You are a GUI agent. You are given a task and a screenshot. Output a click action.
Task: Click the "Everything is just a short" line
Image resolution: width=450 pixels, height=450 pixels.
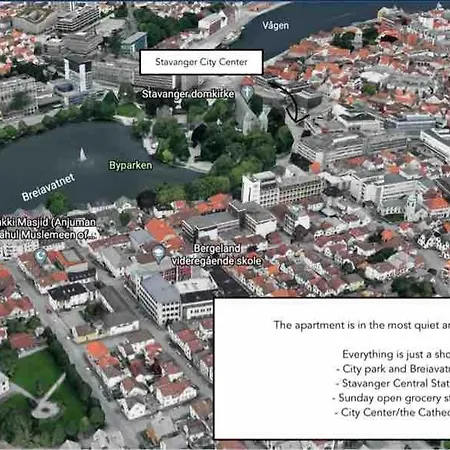pos(396,354)
